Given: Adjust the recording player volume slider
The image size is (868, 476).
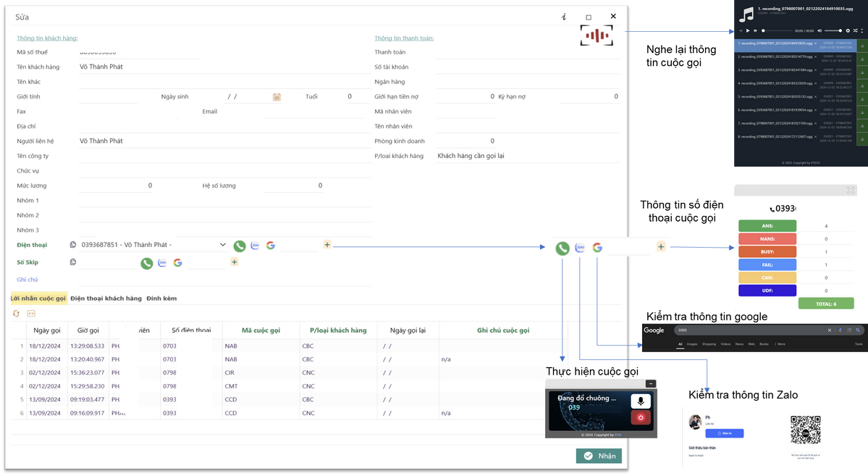Looking at the screenshot, I should [x=833, y=30].
